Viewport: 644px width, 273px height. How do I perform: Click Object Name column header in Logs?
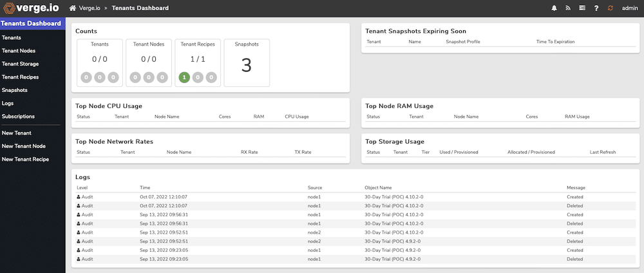coord(378,187)
